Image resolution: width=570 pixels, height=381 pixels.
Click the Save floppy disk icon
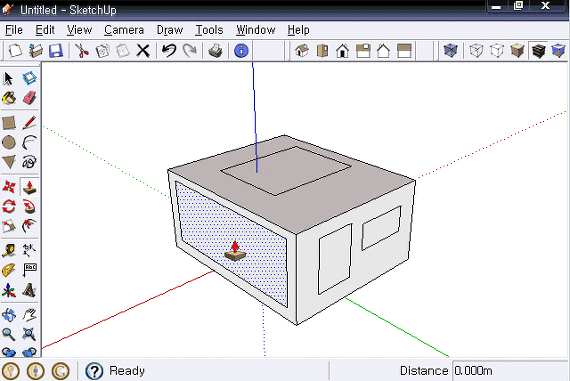point(56,51)
